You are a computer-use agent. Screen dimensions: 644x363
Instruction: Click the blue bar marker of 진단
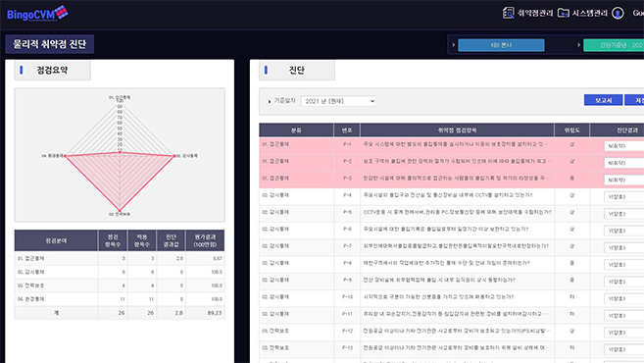pyautogui.click(x=267, y=70)
